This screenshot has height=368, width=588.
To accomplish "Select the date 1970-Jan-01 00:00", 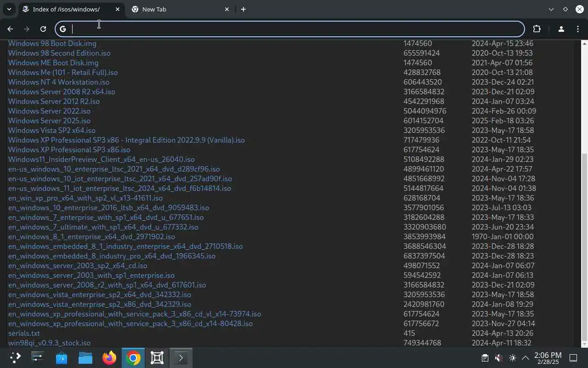I will pos(503,236).
